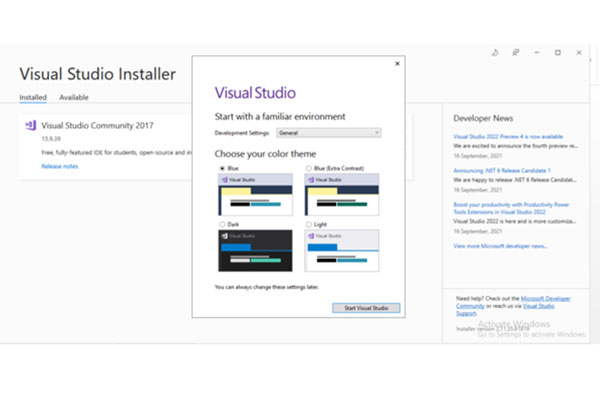This screenshot has width=600, height=400.
Task: Select the Blue (Extra Contrast) theme option
Action: tap(308, 169)
